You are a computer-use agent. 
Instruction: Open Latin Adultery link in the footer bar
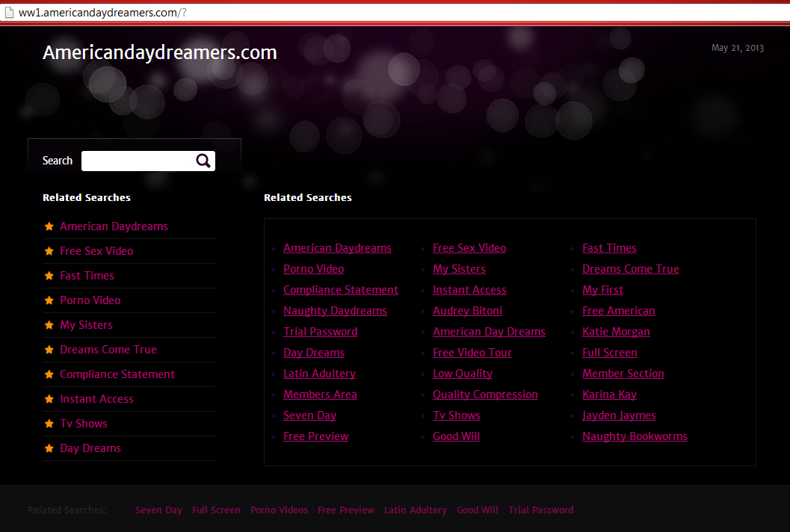[415, 510]
